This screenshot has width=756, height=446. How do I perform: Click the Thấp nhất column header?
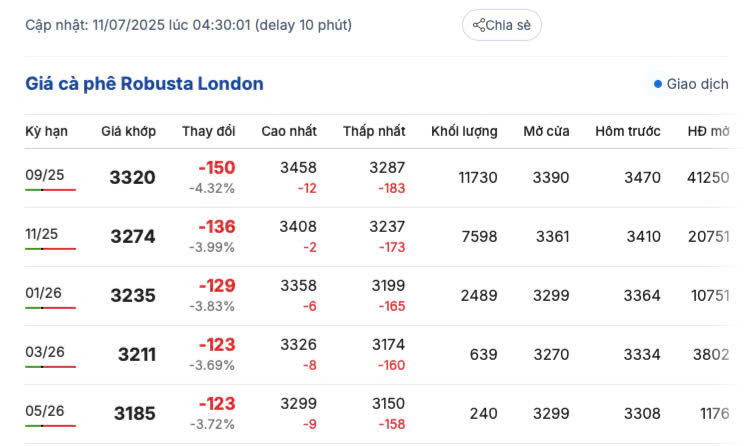point(374,131)
